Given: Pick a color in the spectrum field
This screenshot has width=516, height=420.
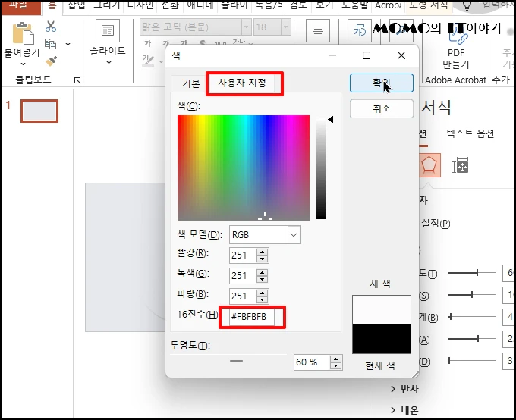Looking at the screenshot, I should tap(243, 168).
